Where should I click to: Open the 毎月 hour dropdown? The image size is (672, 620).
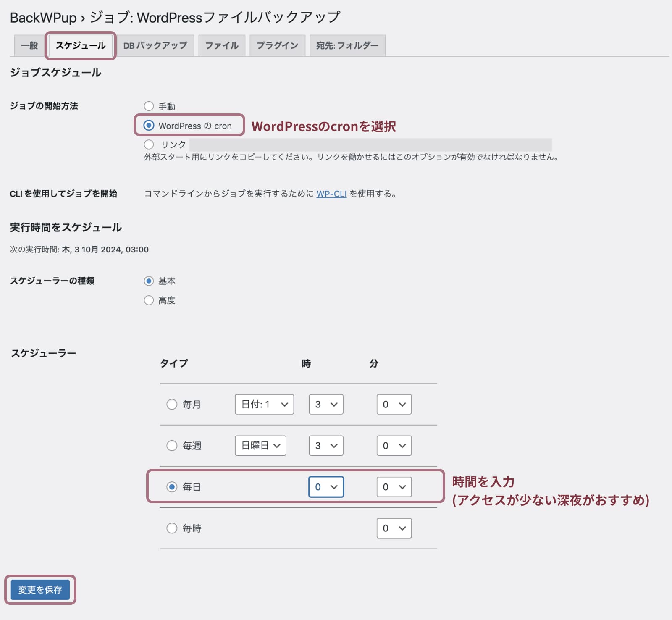point(326,404)
